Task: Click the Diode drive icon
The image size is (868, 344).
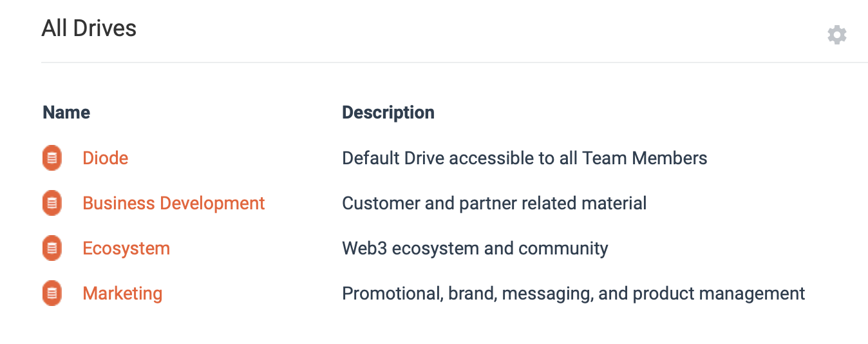Action: click(x=52, y=158)
